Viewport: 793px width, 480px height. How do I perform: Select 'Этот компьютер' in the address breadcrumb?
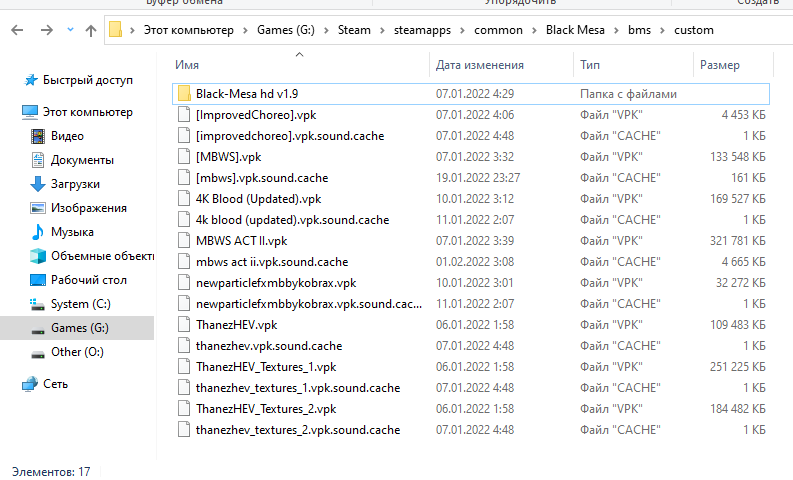click(189, 30)
